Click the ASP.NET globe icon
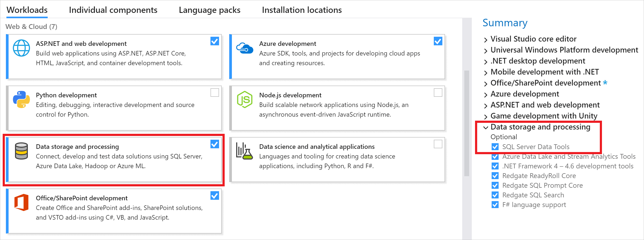The image size is (644, 240). tap(21, 48)
